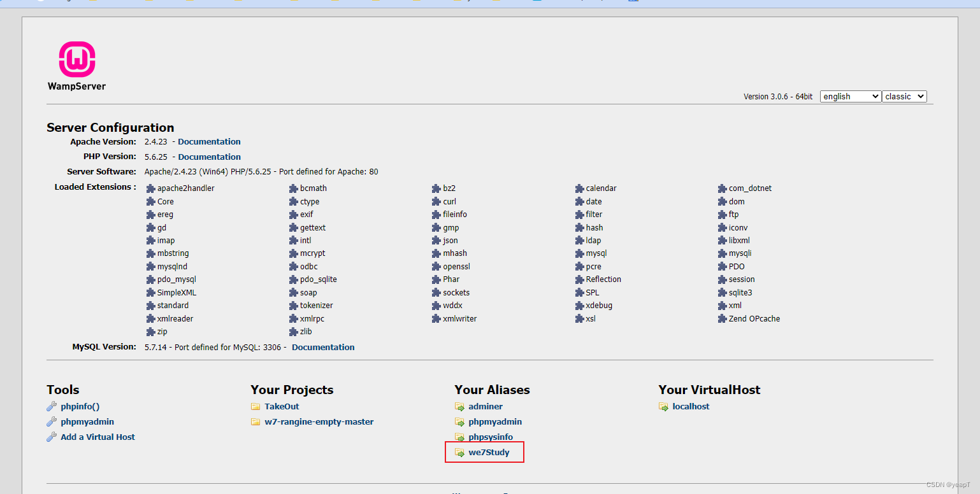Image resolution: width=980 pixels, height=494 pixels.
Task: Click folder icon beside TakeOut
Action: click(x=256, y=406)
